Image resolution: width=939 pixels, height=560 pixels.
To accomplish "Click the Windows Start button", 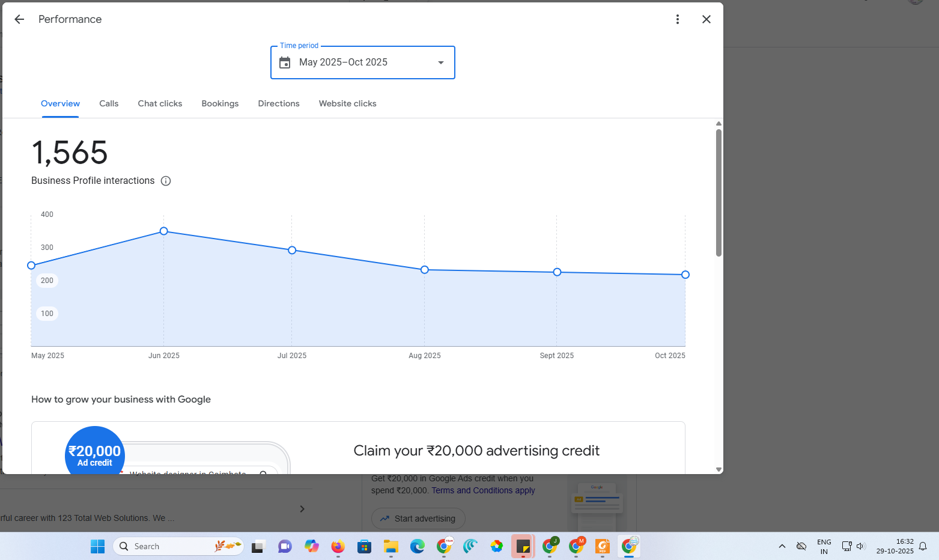I will click(97, 546).
